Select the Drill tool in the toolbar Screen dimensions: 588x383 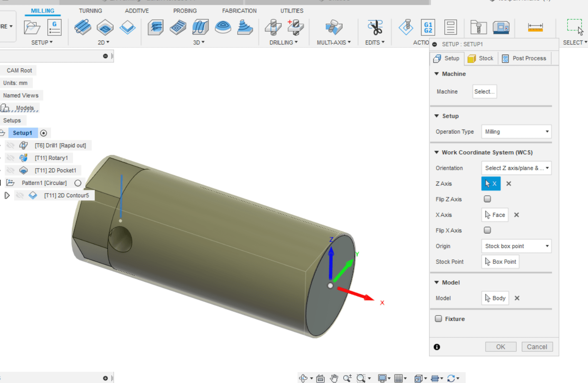[x=273, y=27]
